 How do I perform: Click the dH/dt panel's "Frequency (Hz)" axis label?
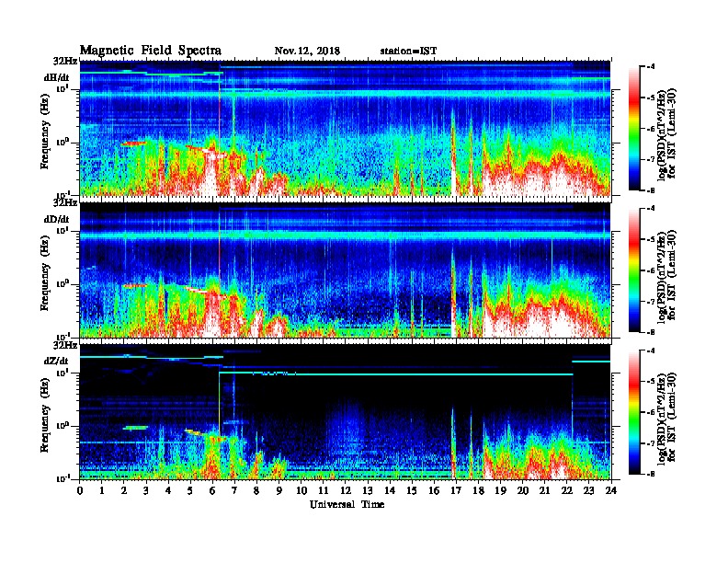coord(44,132)
